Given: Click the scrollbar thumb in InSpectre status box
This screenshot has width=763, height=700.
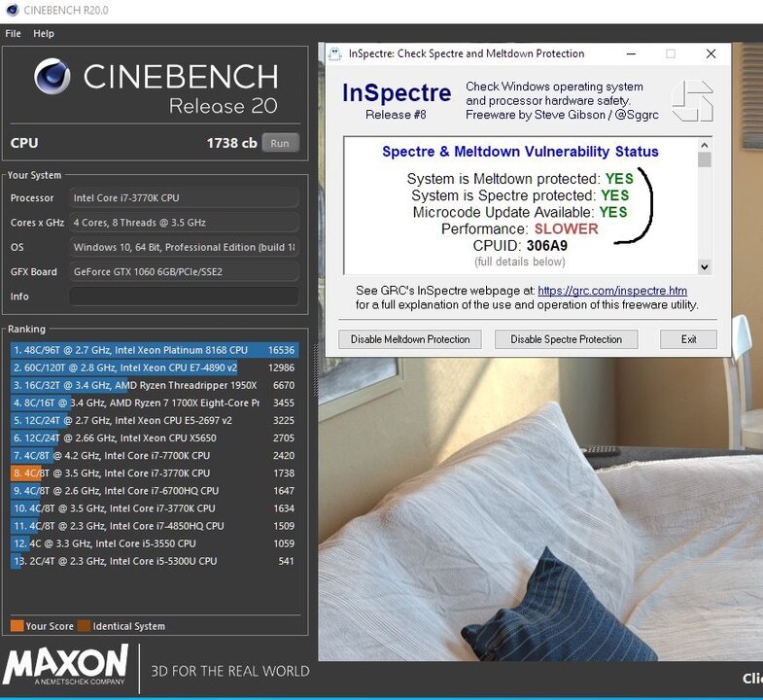Looking at the screenshot, I should pos(704,159).
